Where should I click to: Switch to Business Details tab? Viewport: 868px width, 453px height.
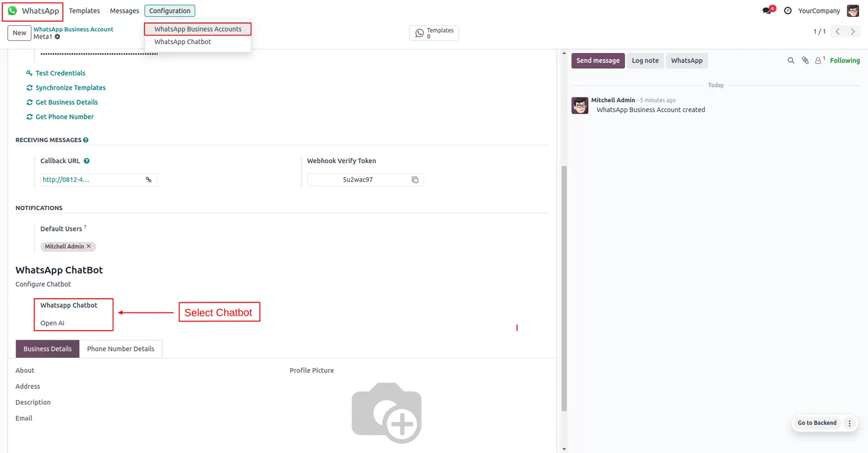(x=48, y=349)
